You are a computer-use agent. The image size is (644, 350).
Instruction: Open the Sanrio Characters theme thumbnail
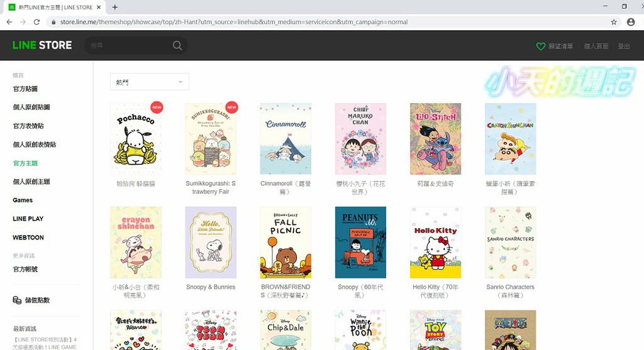tap(511, 243)
